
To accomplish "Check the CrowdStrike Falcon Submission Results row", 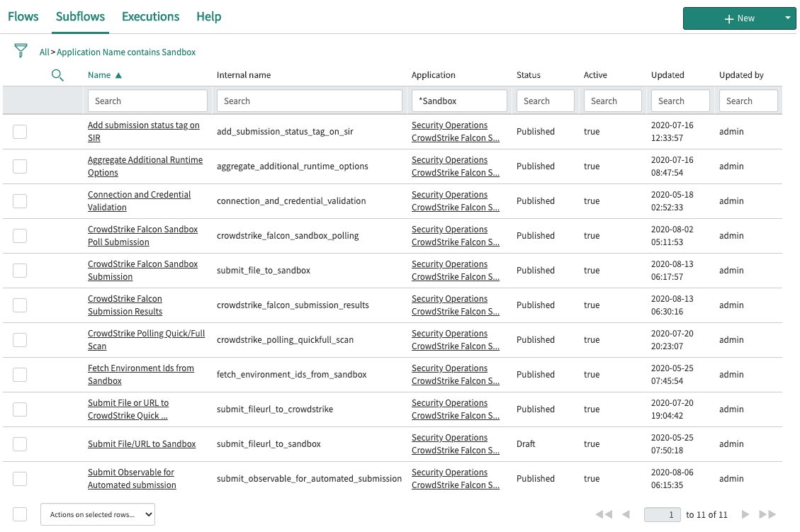I will pos(20,305).
